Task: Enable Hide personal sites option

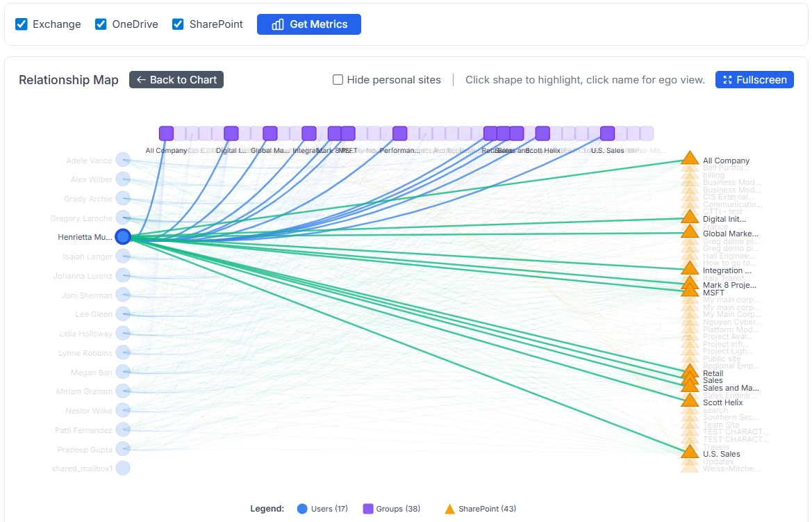Action: pos(338,80)
